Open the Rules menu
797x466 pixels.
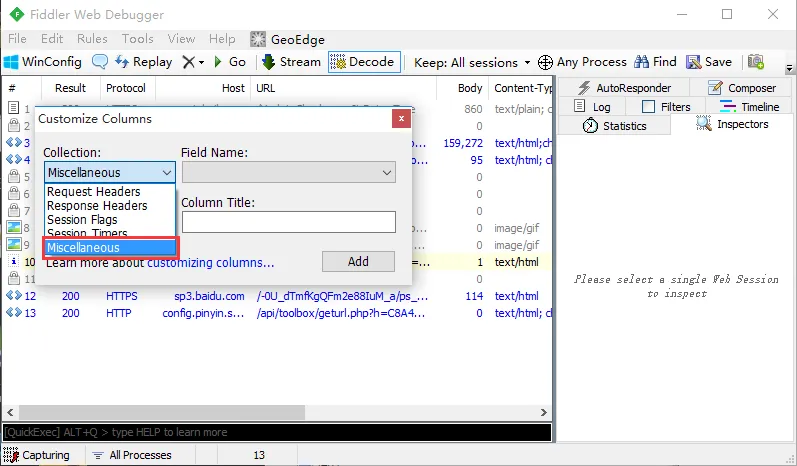(x=92, y=39)
